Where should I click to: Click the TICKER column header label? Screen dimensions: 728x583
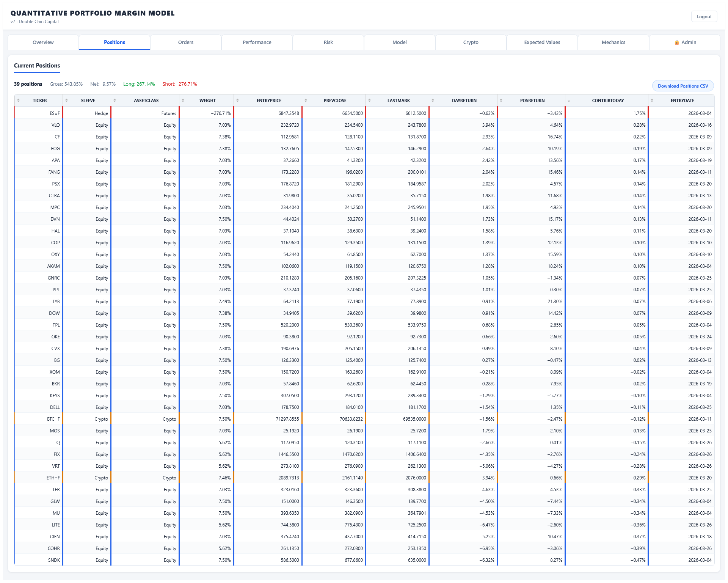click(40, 101)
